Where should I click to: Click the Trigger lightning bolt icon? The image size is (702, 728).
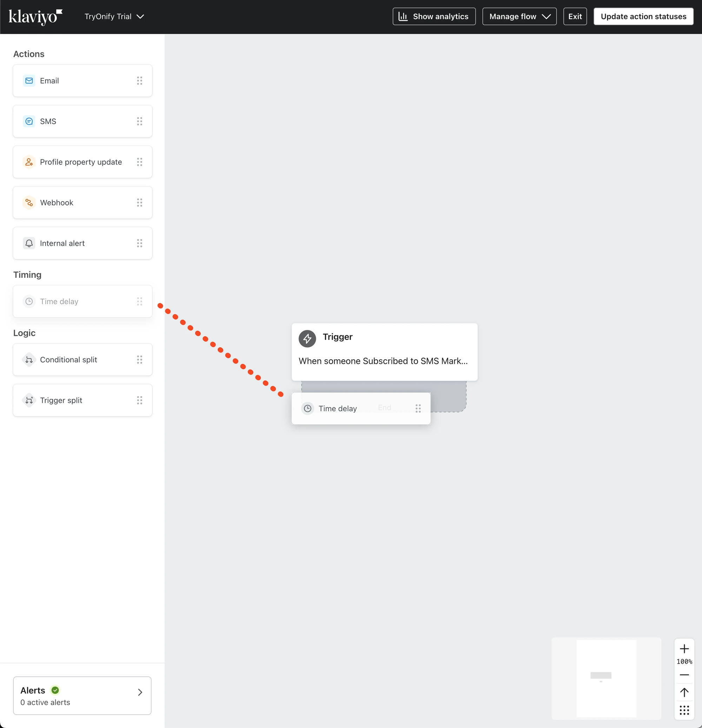[x=307, y=339]
